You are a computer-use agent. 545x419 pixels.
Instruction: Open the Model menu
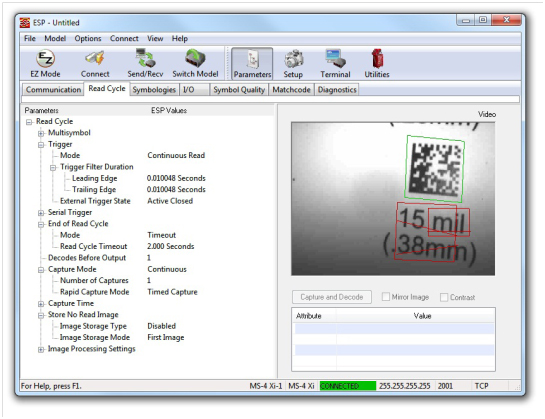(55, 39)
